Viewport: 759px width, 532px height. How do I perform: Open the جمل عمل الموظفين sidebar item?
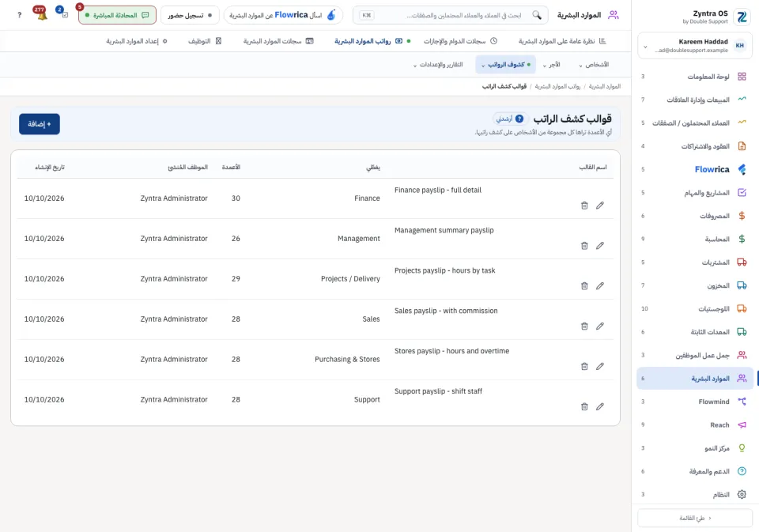695,355
